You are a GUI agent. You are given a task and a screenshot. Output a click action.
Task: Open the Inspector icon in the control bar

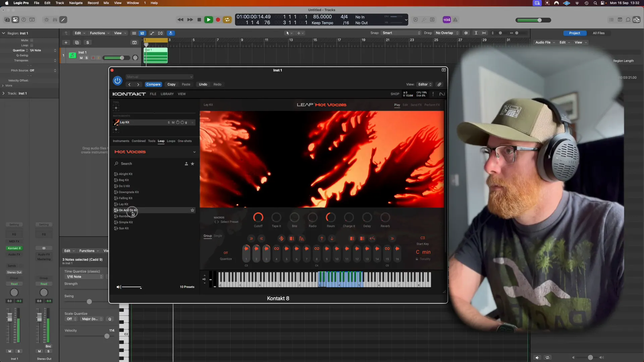(15, 20)
